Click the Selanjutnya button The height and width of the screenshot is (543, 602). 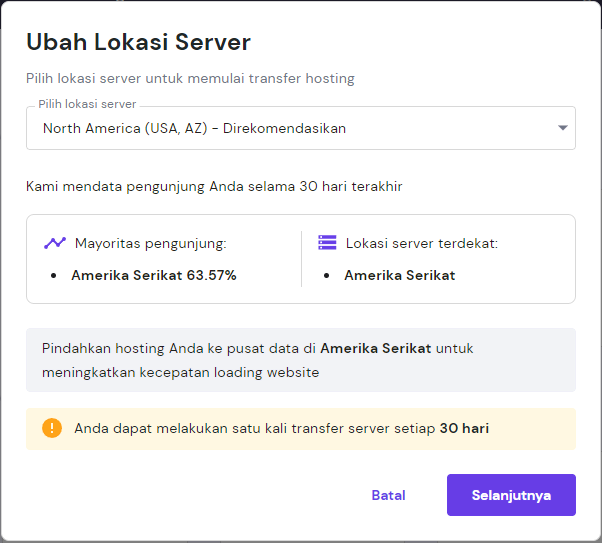511,495
